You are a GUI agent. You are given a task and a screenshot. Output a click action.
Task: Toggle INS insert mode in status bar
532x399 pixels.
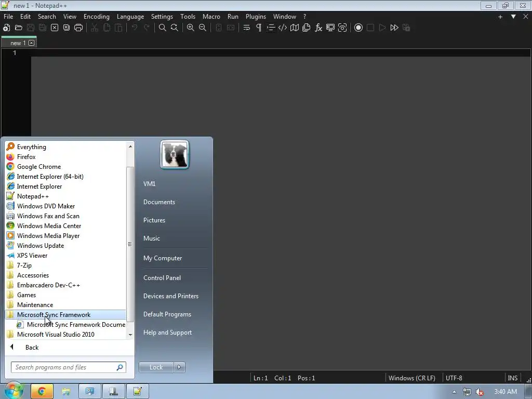[x=512, y=378]
